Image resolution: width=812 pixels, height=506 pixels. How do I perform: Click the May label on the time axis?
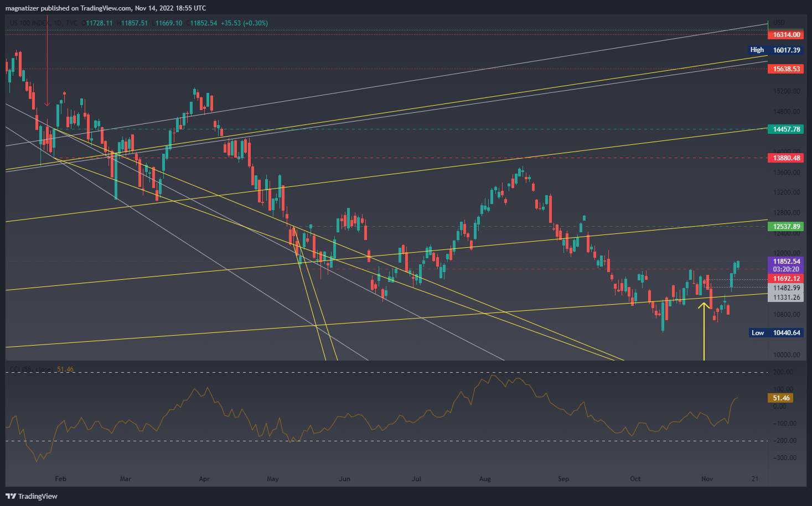(272, 479)
